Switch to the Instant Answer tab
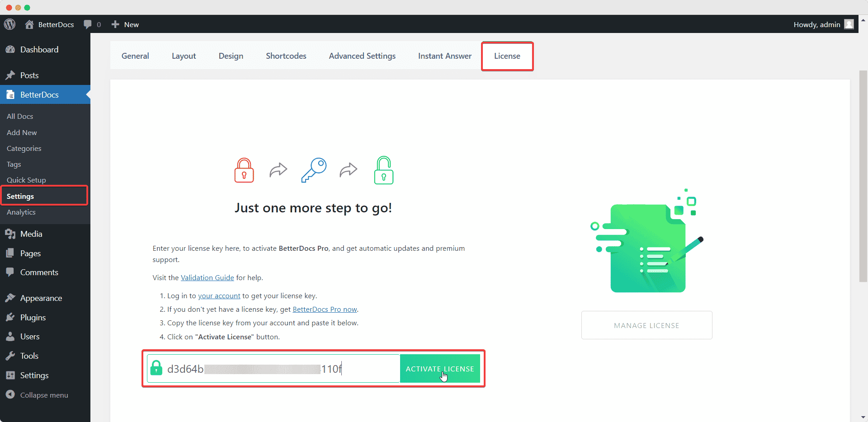The height and width of the screenshot is (422, 868). (445, 56)
